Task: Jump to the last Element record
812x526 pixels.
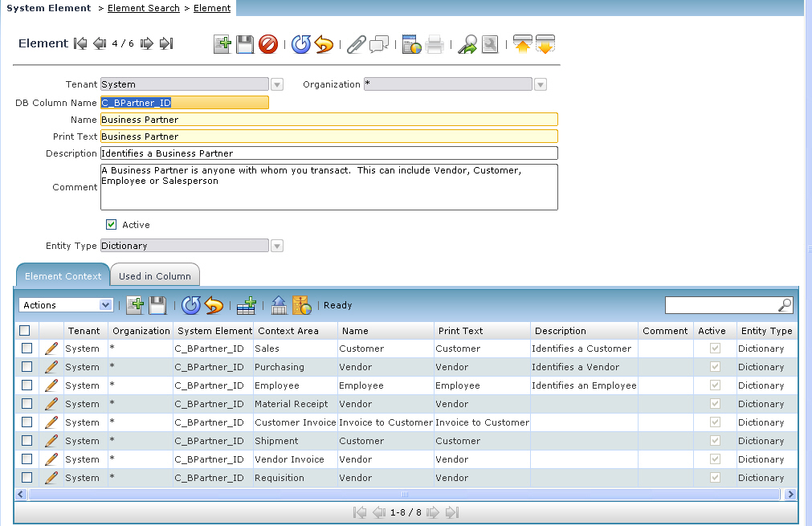Action: pyautogui.click(x=166, y=43)
